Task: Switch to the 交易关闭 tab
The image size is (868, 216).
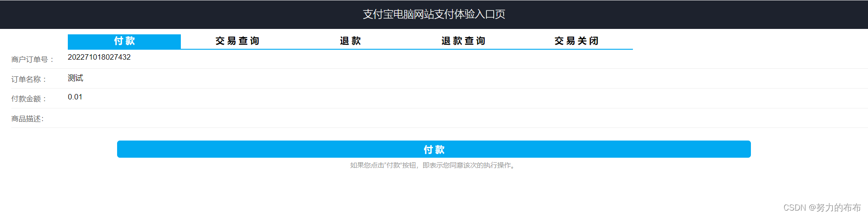Action: point(576,41)
